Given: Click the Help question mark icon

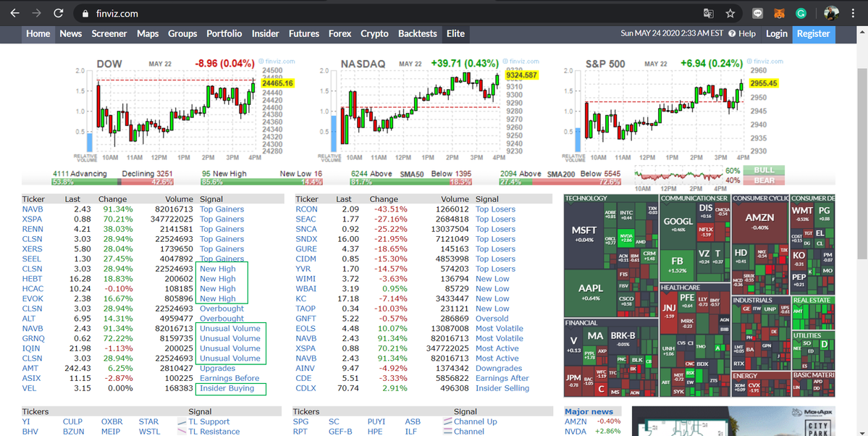Looking at the screenshot, I should pyautogui.click(x=732, y=34).
